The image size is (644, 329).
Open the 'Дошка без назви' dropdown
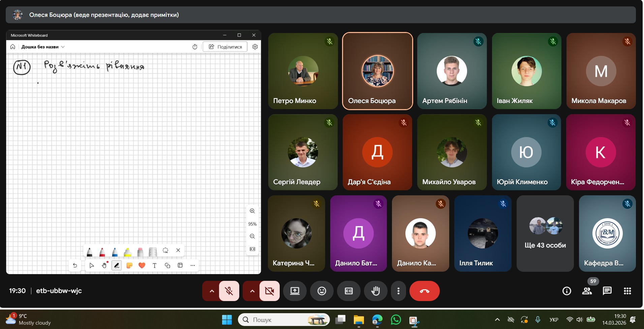pyautogui.click(x=43, y=47)
